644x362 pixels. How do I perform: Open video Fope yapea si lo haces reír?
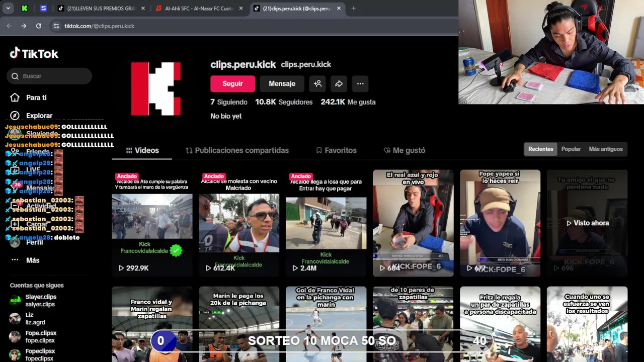pos(500,223)
